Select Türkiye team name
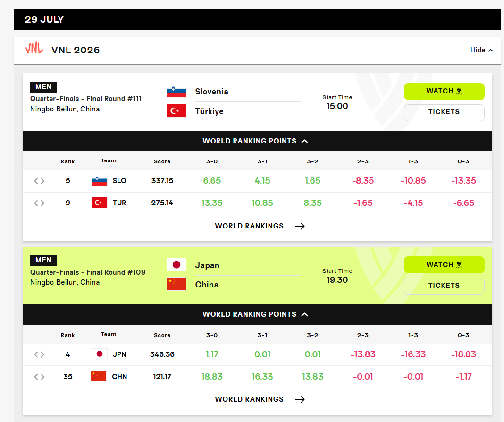504x422 pixels. 209,111
